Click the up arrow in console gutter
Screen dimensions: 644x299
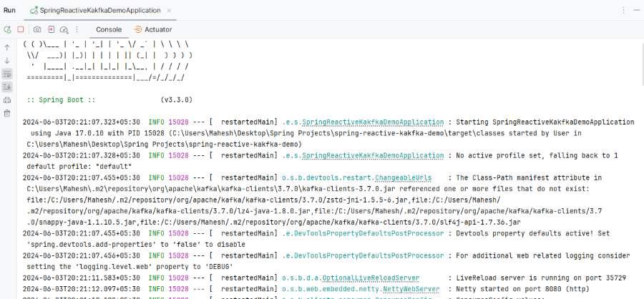[x=7, y=48]
